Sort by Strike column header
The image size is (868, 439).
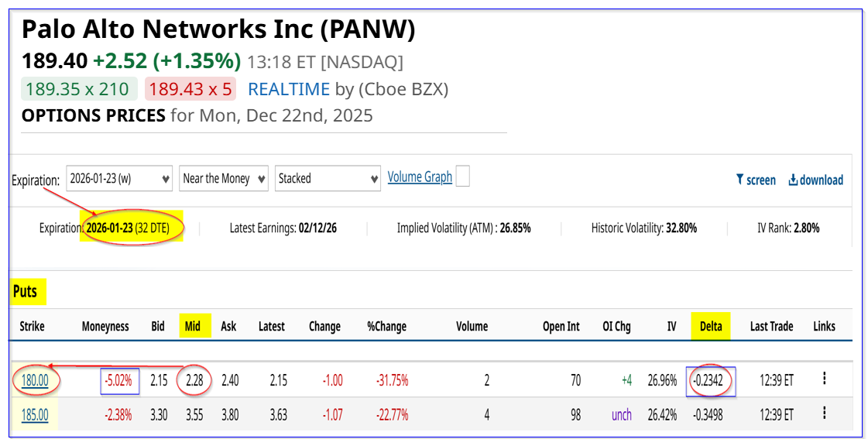point(32,326)
